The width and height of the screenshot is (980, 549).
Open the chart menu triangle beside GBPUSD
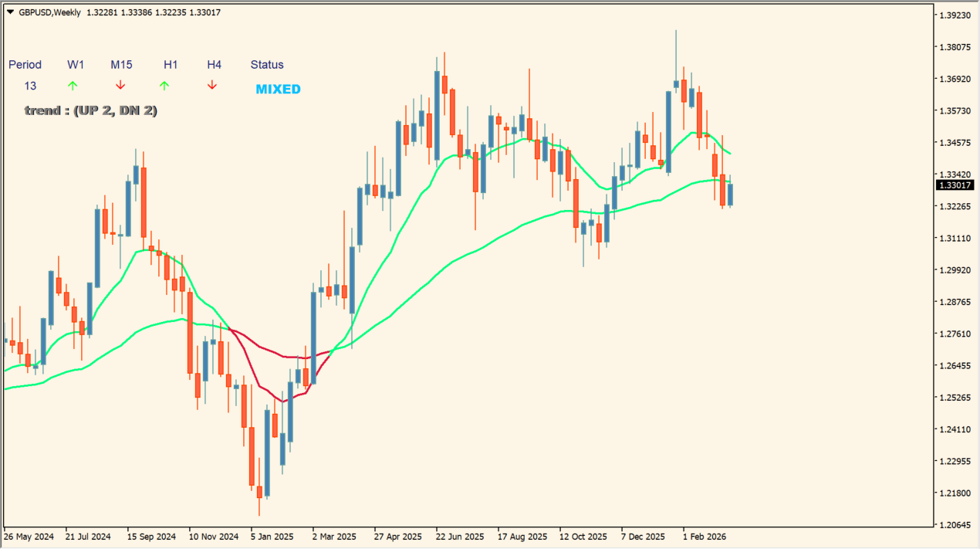click(x=10, y=12)
